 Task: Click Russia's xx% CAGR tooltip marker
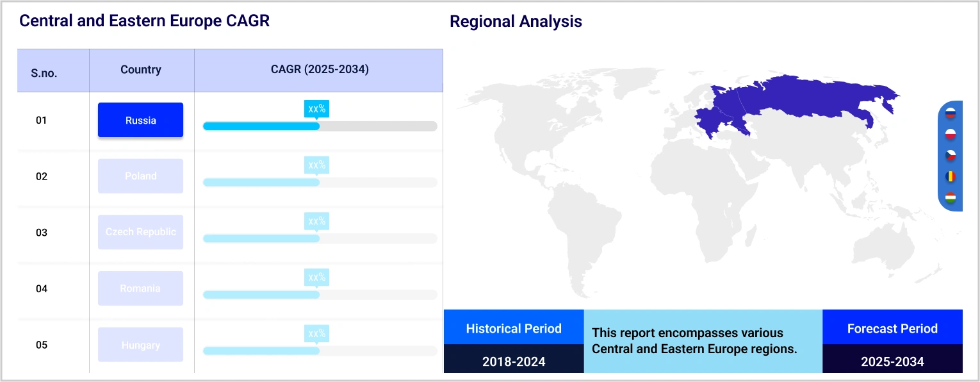click(316, 109)
